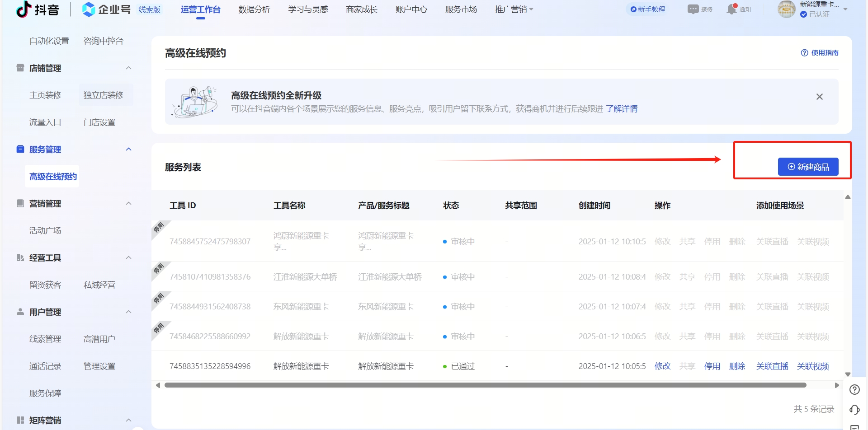868x430 pixels.
Task: Open the account dropdown arrow
Action: tap(845, 9)
